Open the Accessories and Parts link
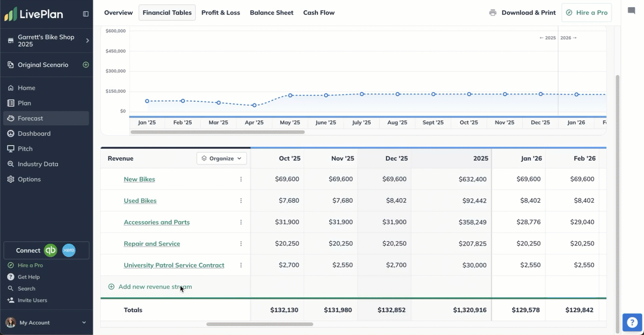 point(157,222)
